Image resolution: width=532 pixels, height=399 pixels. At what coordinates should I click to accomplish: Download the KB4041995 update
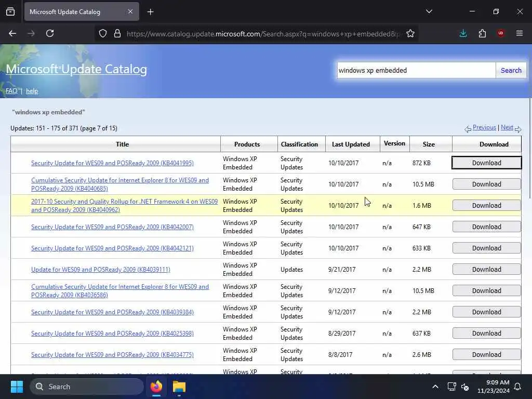[x=486, y=163]
